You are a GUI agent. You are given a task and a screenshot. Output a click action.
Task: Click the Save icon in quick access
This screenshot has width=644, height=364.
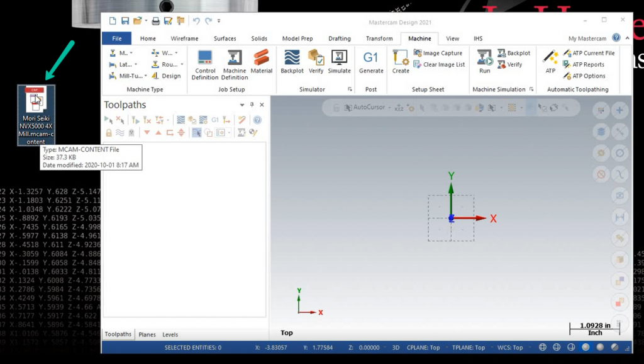[x=125, y=21]
